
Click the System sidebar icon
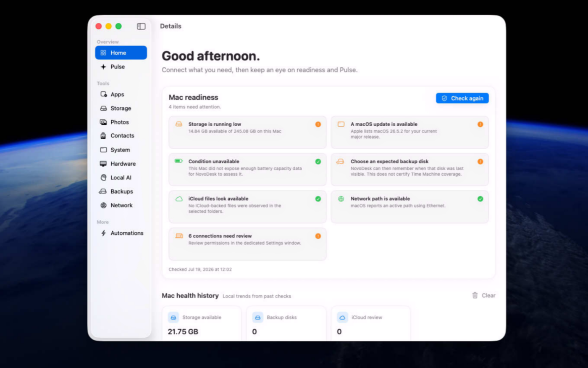[103, 150]
